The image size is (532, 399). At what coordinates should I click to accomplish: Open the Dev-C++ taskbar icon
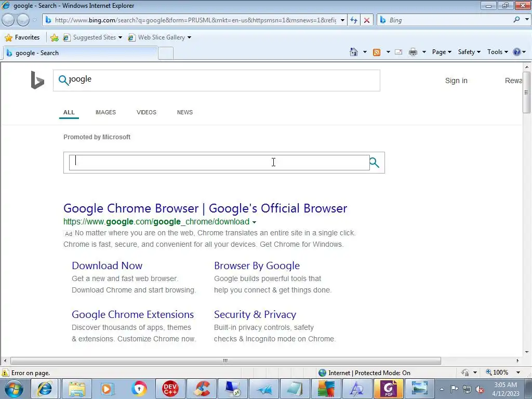coord(170,389)
